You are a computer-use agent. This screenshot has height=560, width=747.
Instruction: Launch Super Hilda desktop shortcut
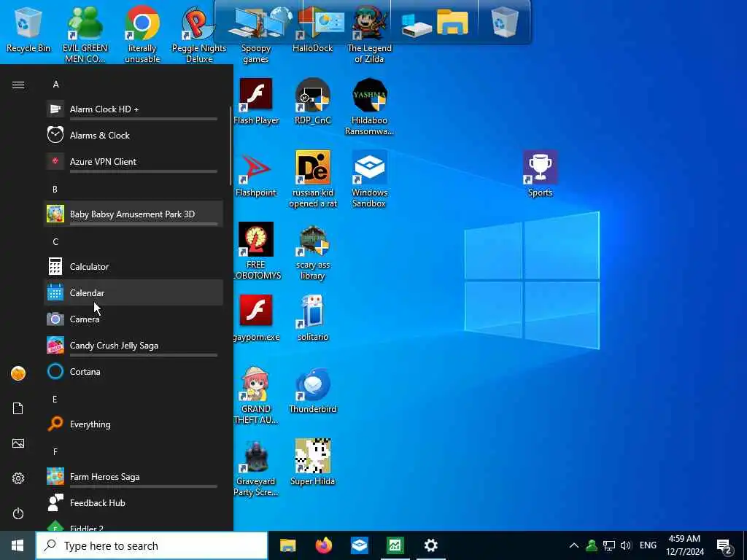pos(312,462)
